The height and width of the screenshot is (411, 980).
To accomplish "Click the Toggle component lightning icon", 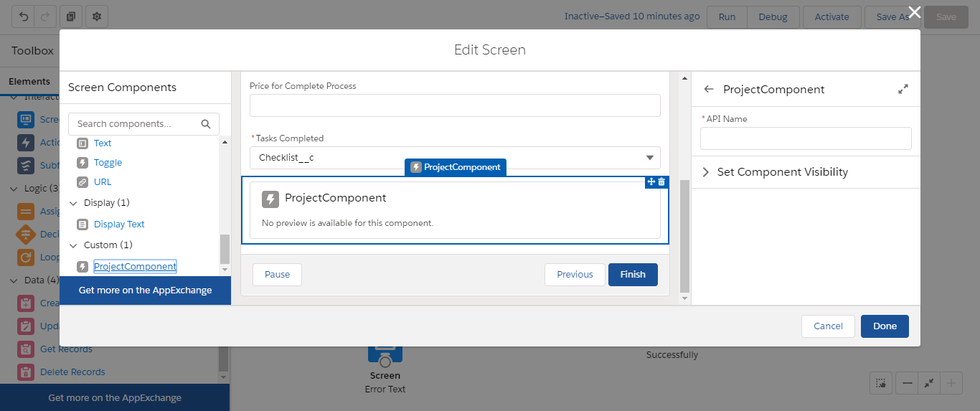I will tap(83, 163).
